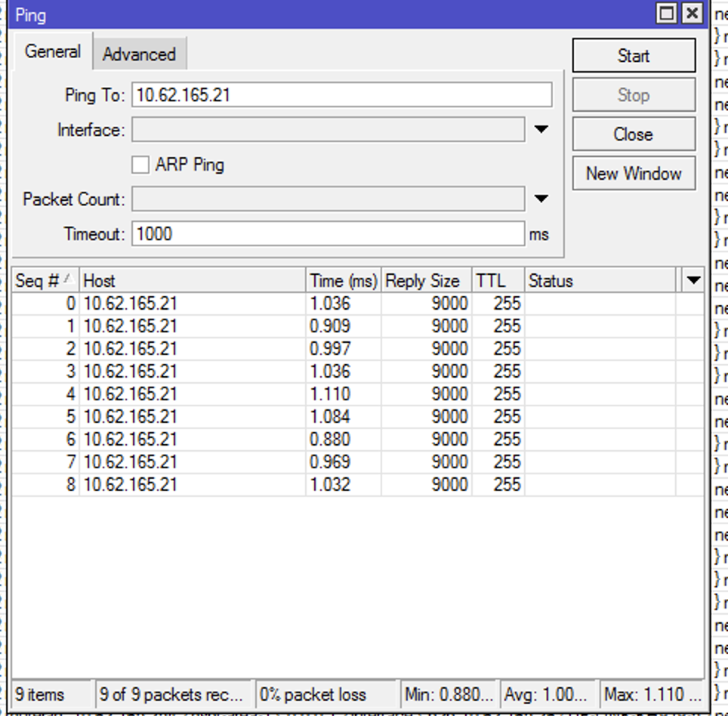Click the Reply Size column header
Image resolution: width=728 pixels, height=716 pixels.
425,280
